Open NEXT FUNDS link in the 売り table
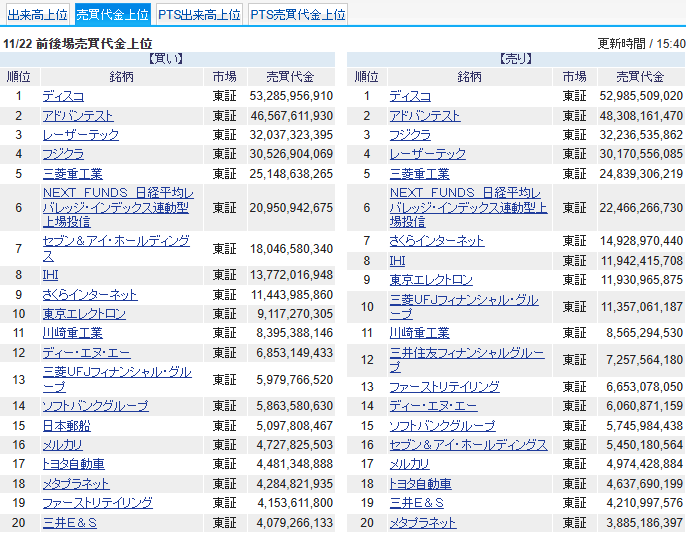The width and height of the screenshot is (692, 536). [468, 207]
